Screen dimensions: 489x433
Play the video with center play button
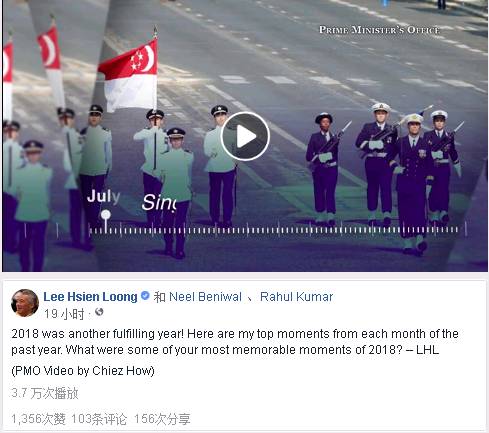pos(245,136)
